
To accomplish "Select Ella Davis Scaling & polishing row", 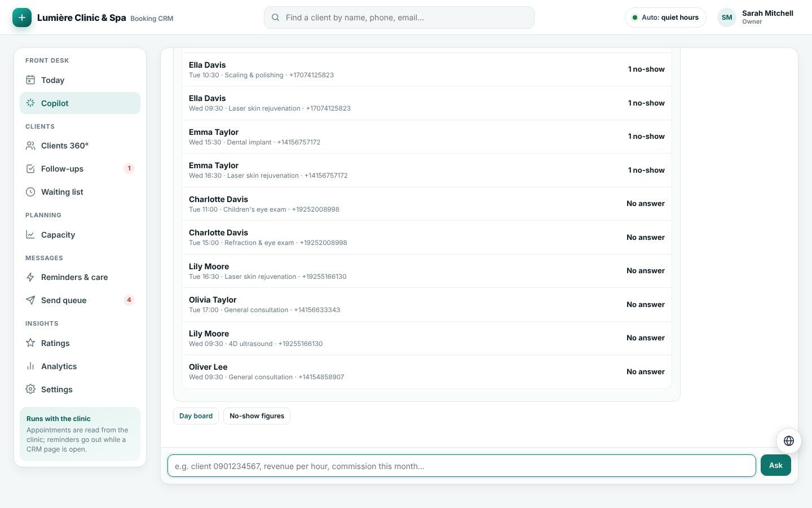I will [427, 69].
